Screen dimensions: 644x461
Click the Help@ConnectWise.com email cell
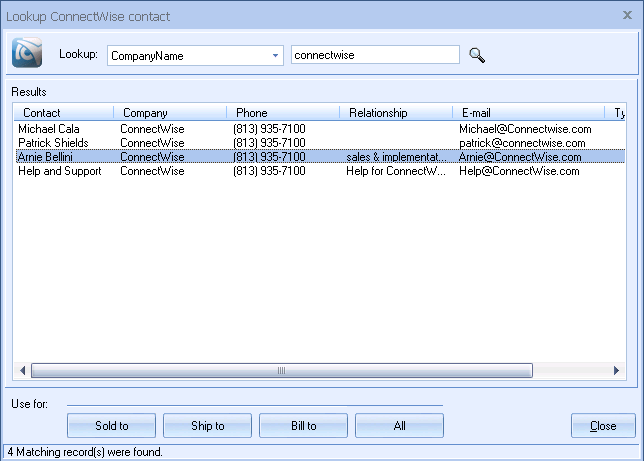pos(519,171)
